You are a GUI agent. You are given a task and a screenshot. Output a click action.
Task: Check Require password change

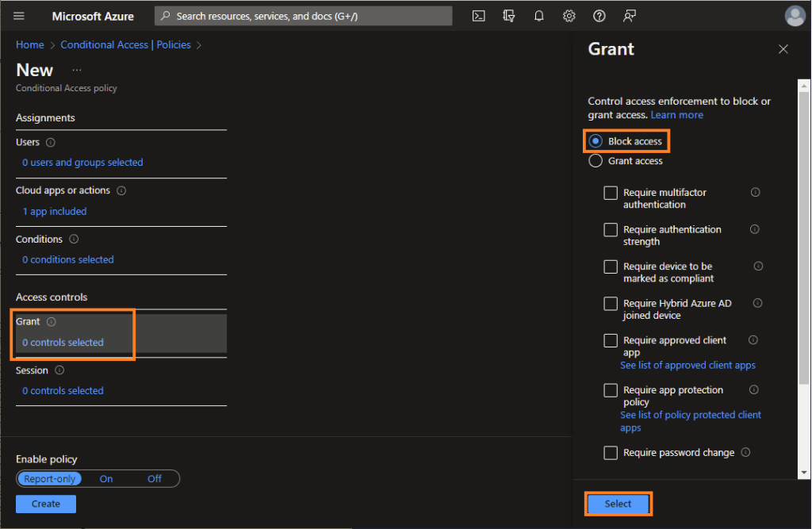(611, 453)
